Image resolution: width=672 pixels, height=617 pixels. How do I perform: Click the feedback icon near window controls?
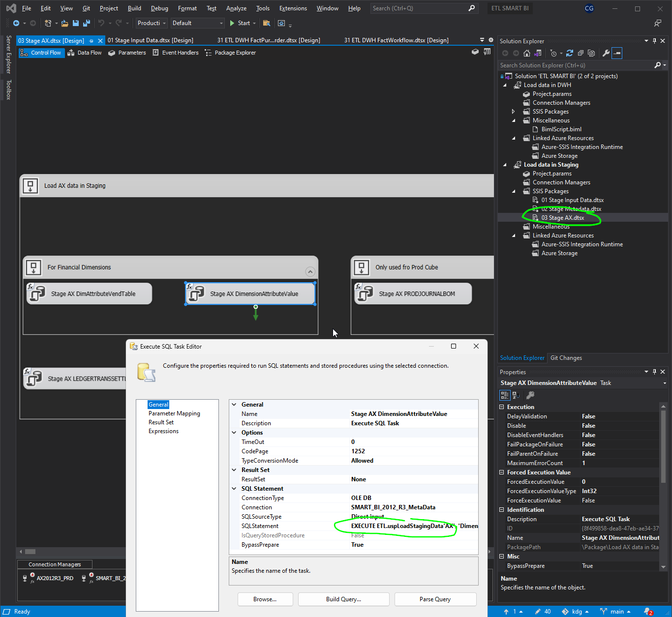[x=658, y=23]
